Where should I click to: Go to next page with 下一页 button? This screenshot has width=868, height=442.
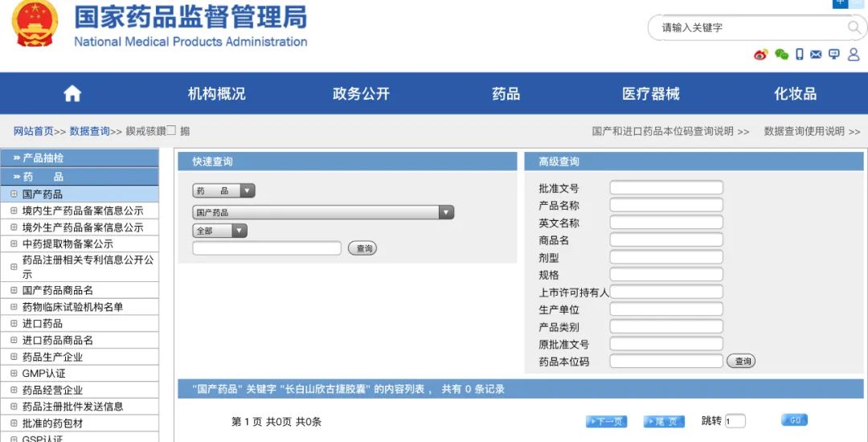coord(606,422)
